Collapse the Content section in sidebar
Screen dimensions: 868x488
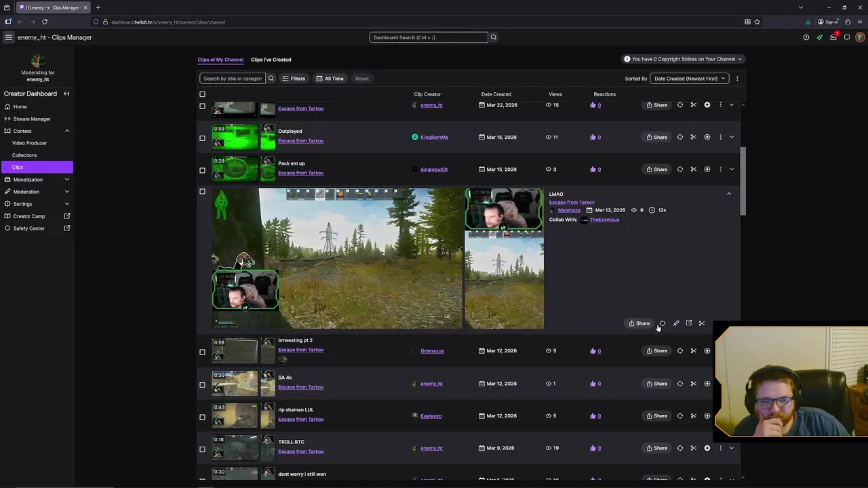click(x=66, y=131)
